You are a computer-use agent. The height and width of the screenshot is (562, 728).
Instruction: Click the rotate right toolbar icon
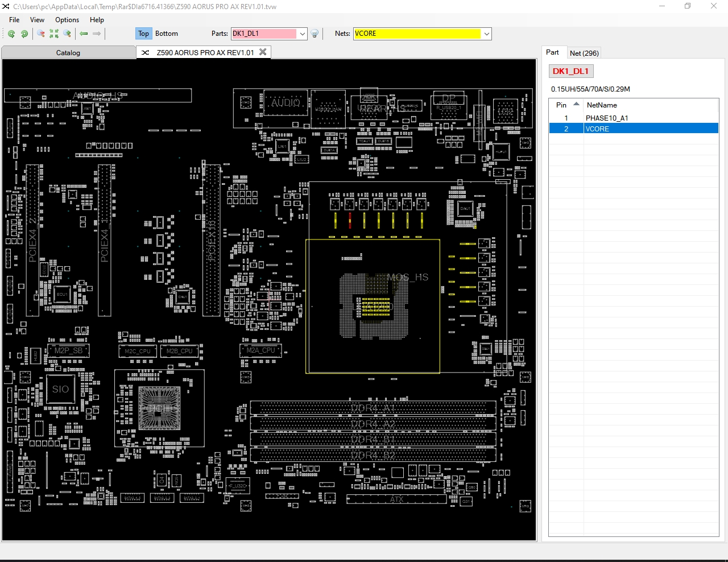click(24, 34)
